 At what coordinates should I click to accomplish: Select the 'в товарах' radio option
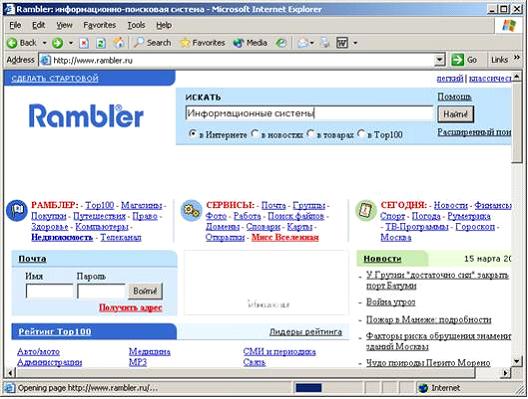(311, 134)
